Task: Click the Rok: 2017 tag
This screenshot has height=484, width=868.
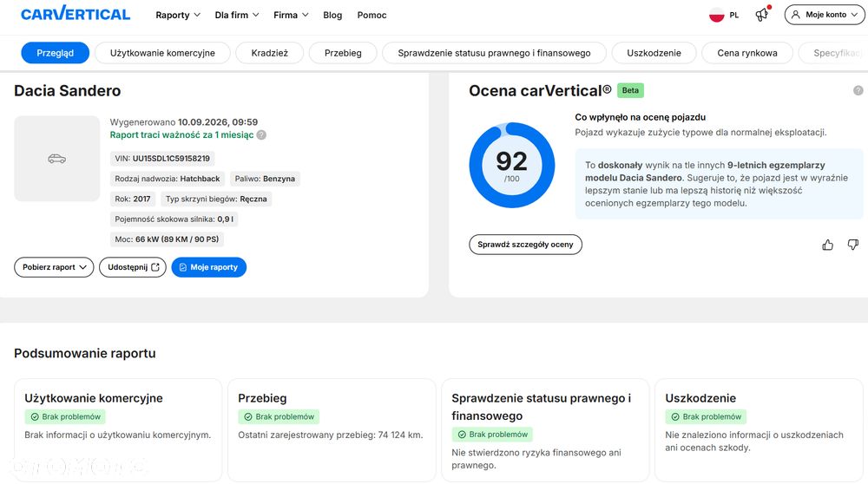Action: (x=133, y=199)
